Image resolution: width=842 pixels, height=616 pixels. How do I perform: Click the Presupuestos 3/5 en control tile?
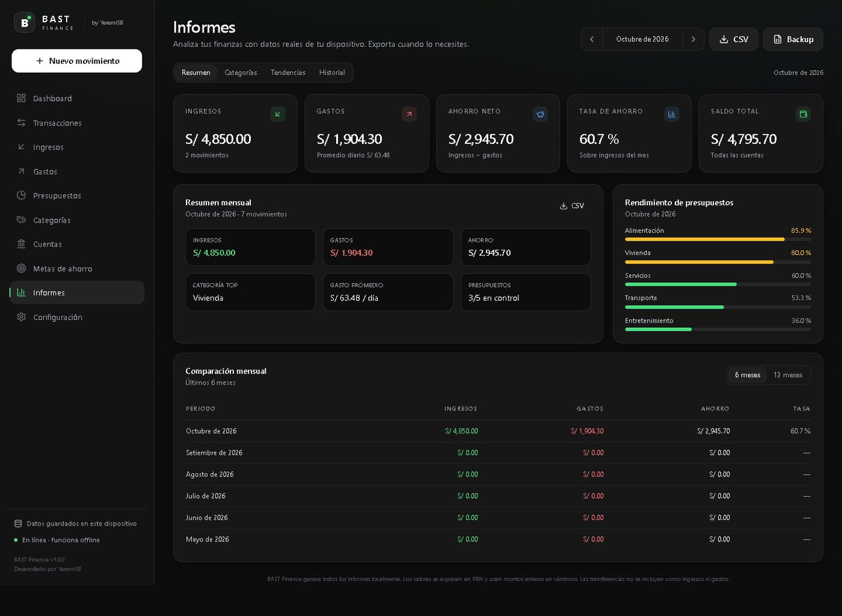(526, 292)
